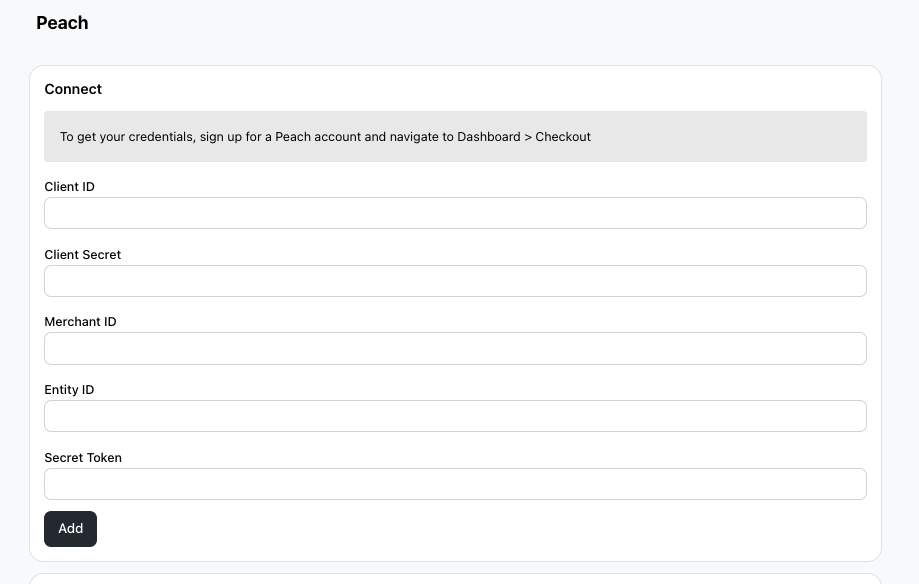919x584 pixels.
Task: Activate the Merchant ID field
Action: coord(455,348)
